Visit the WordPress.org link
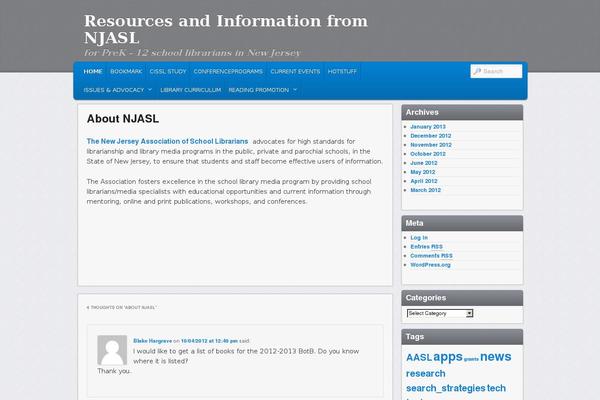The width and height of the screenshot is (600, 400). click(x=430, y=265)
